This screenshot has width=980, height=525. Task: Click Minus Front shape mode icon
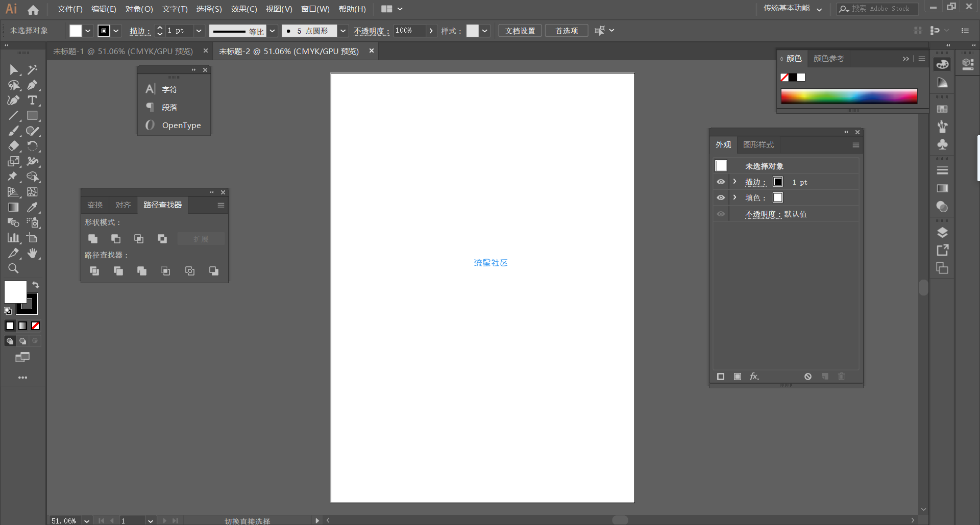(x=116, y=239)
